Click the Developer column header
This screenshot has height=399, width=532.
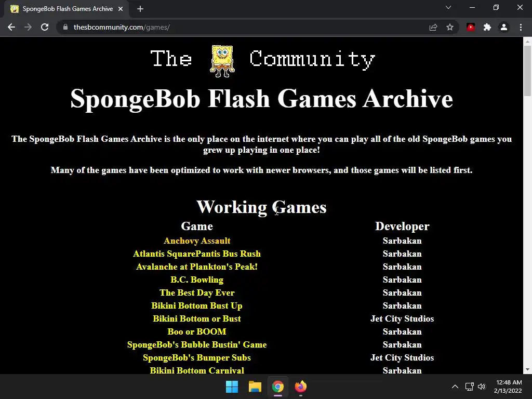402,227
